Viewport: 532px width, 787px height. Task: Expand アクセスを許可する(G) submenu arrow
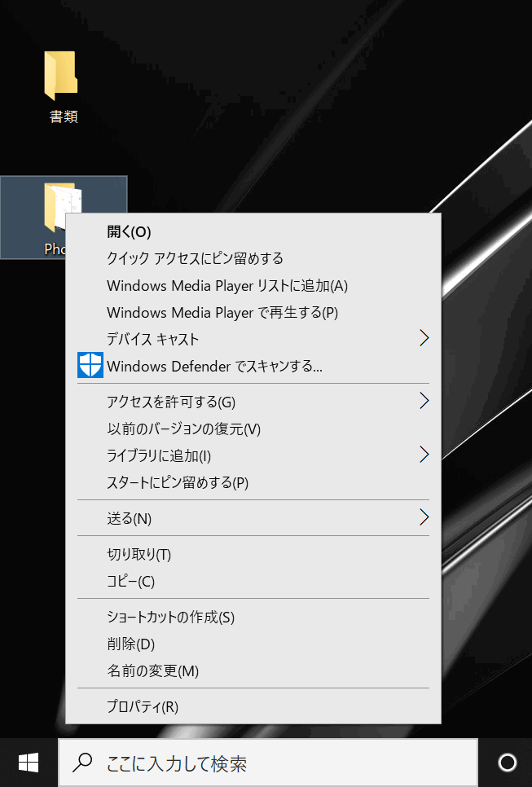(424, 401)
